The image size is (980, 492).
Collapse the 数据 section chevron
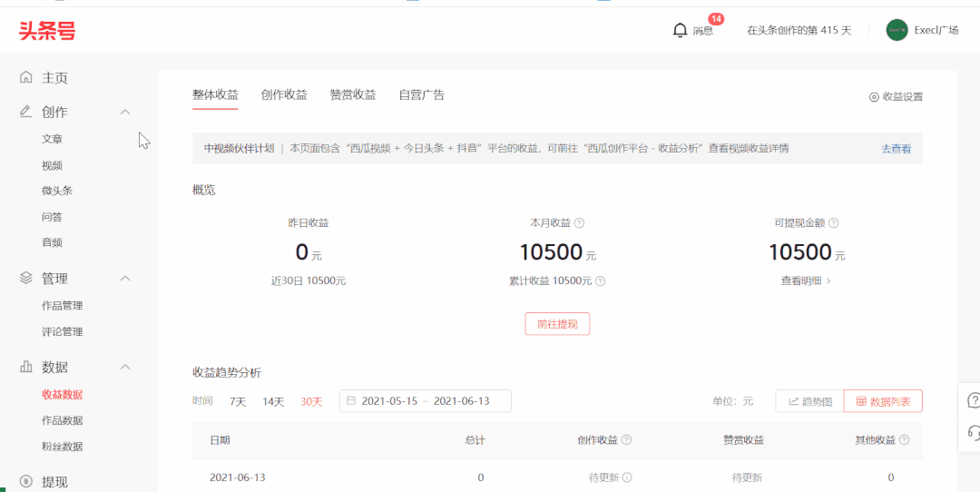125,367
